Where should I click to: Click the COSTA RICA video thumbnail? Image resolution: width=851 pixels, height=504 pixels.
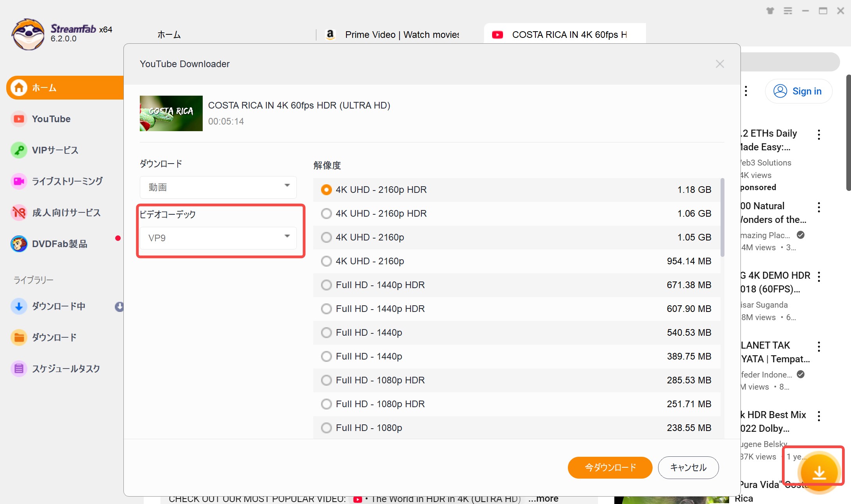pos(171,113)
